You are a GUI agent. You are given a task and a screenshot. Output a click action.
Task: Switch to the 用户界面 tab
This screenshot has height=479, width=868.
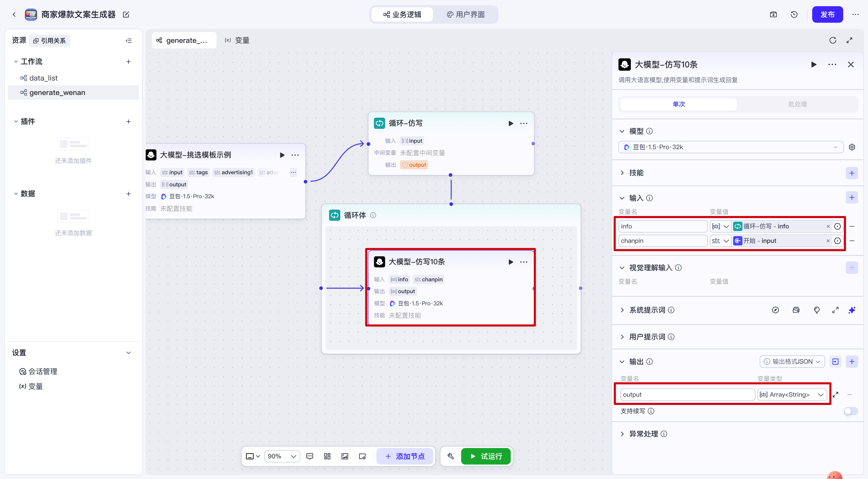coord(466,14)
